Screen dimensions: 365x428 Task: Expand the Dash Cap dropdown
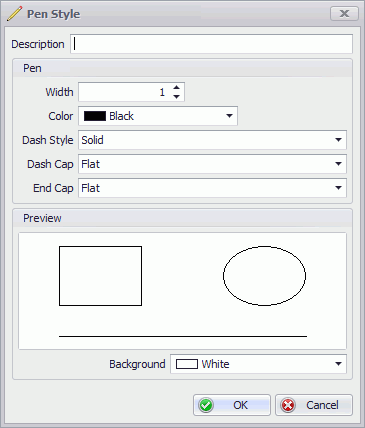click(338, 164)
